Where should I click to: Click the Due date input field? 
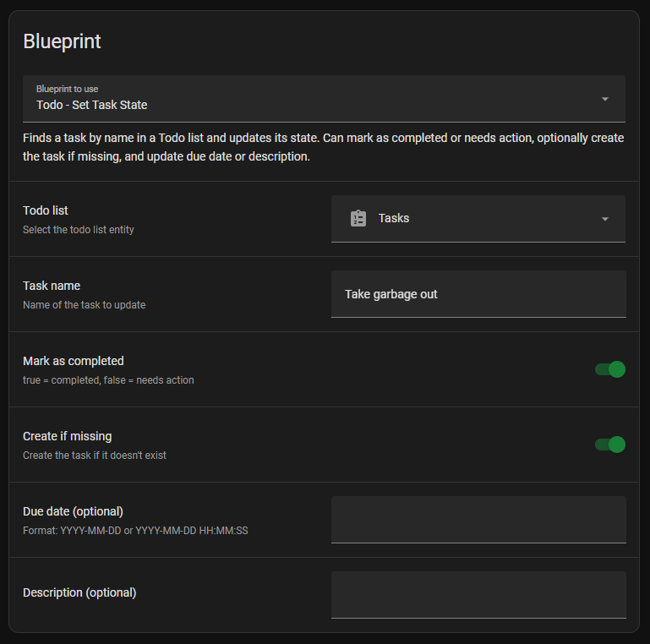[478, 519]
